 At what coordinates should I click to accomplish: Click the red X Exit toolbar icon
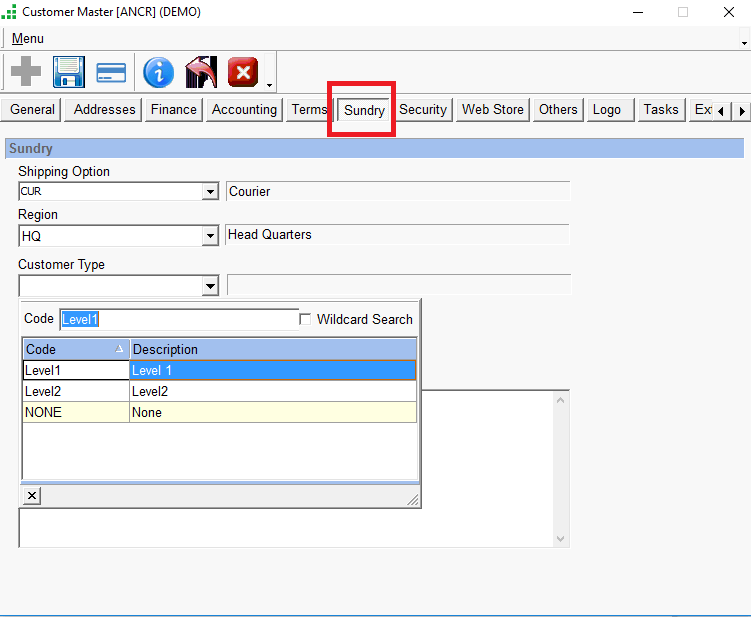click(243, 72)
